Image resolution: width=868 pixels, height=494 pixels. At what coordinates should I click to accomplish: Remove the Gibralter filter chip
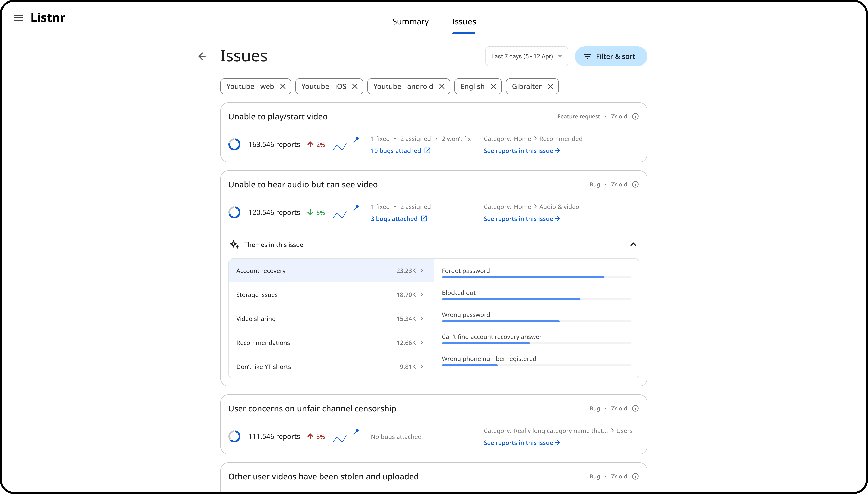tap(550, 86)
